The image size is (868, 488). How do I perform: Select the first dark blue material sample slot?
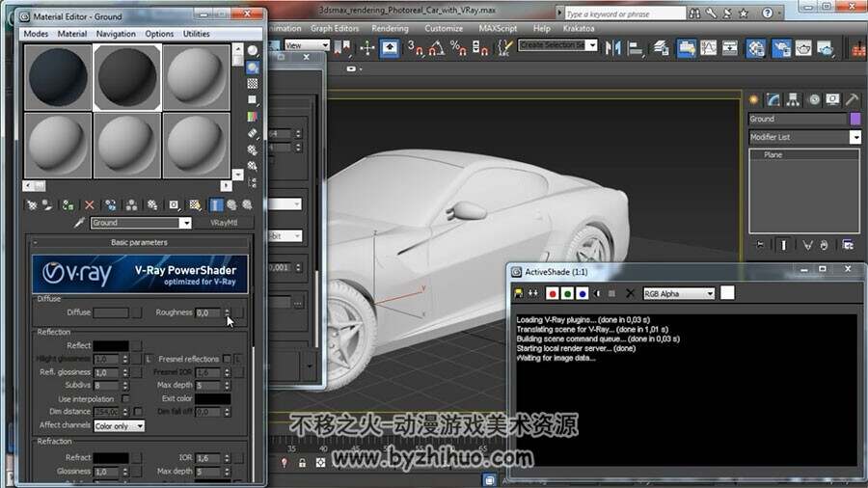(58, 77)
